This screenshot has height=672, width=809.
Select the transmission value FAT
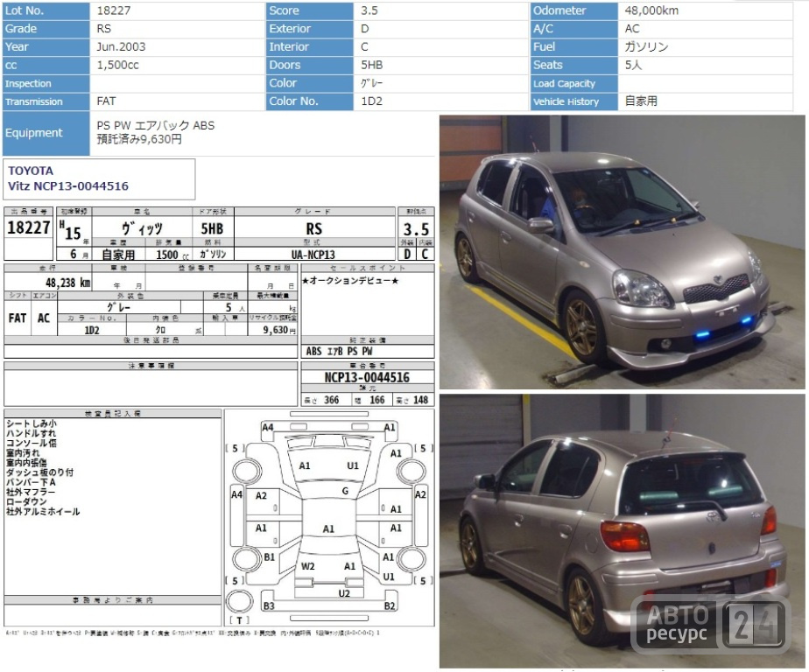[x=106, y=101]
